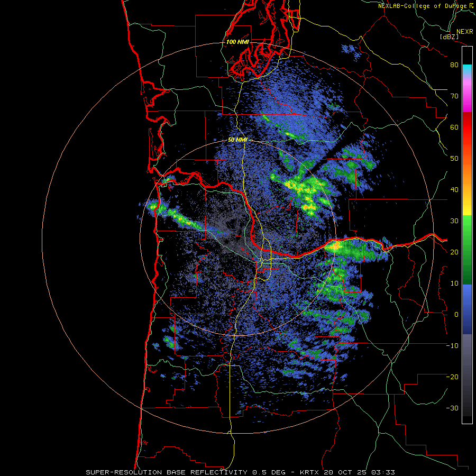This screenshot has height=476, width=476.
Task: Click the 60 dBZ scale value
Action: click(x=454, y=127)
